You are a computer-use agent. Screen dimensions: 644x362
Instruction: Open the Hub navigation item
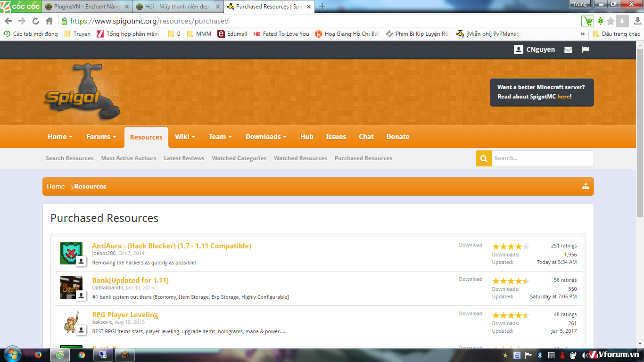pyautogui.click(x=307, y=137)
